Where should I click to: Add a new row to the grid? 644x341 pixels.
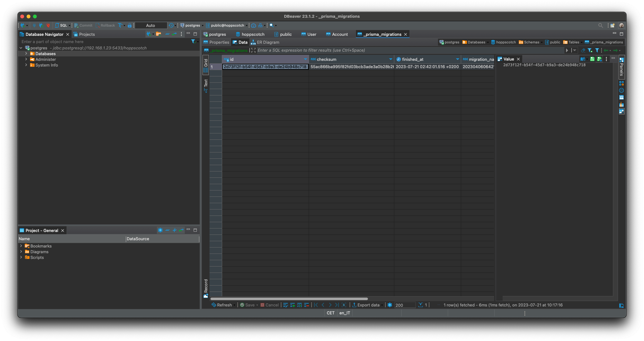(x=293, y=305)
